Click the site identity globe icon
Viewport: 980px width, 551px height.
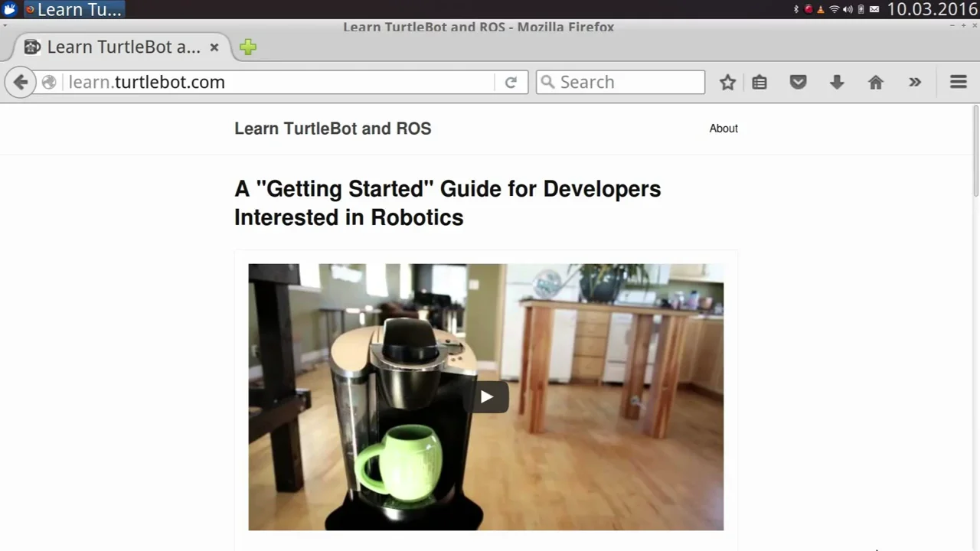(49, 82)
